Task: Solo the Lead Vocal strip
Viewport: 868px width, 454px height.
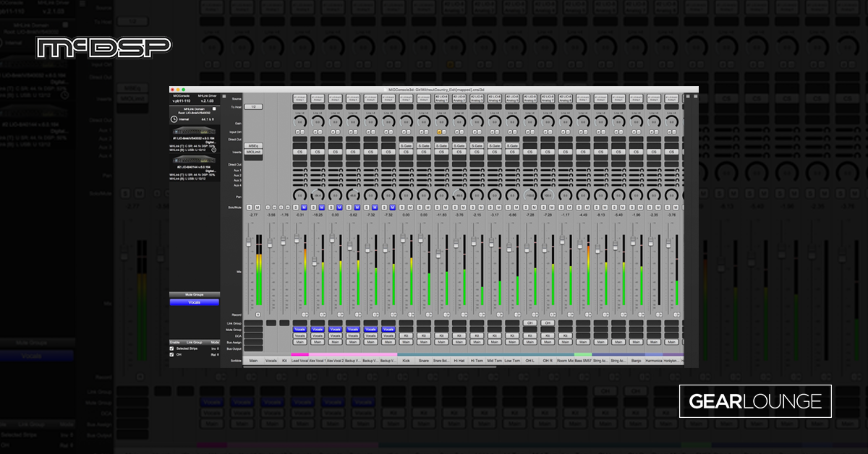Action: click(x=295, y=207)
